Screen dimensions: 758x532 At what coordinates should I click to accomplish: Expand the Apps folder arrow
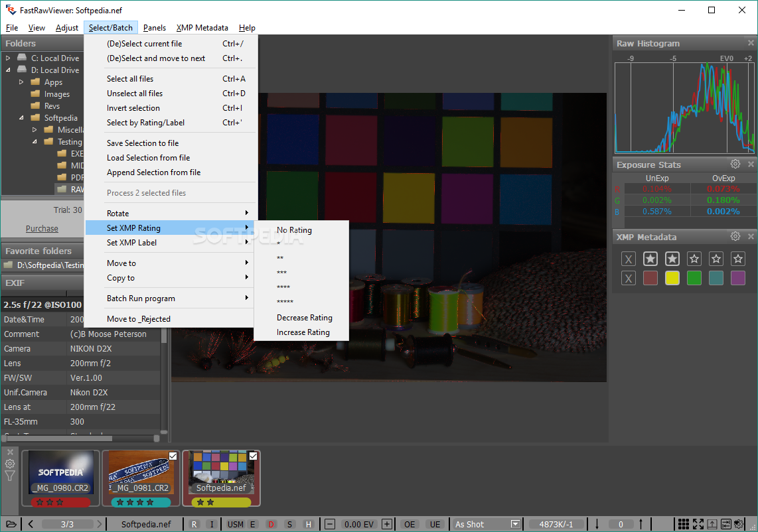tap(21, 82)
